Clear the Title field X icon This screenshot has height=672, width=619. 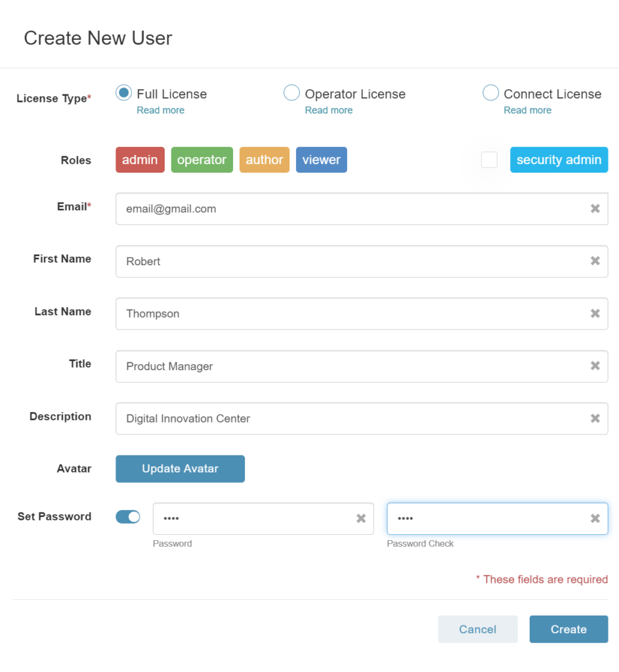click(x=595, y=366)
